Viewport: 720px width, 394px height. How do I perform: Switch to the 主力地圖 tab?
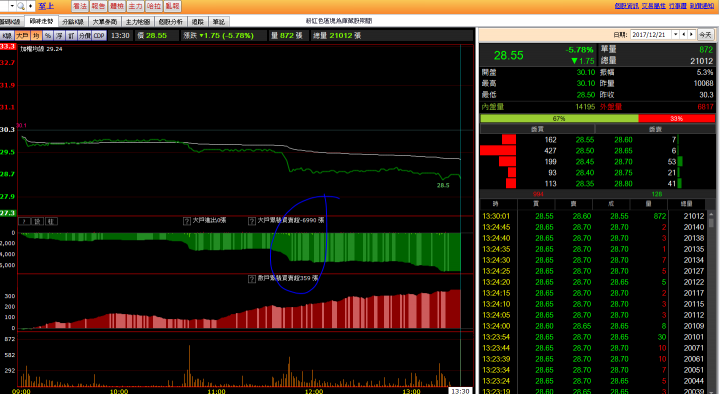pyautogui.click(x=138, y=22)
